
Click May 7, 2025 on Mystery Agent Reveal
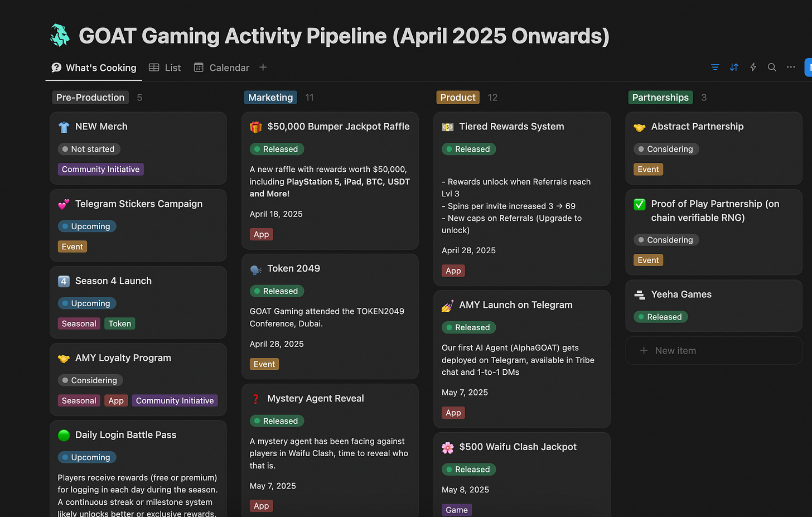273,486
